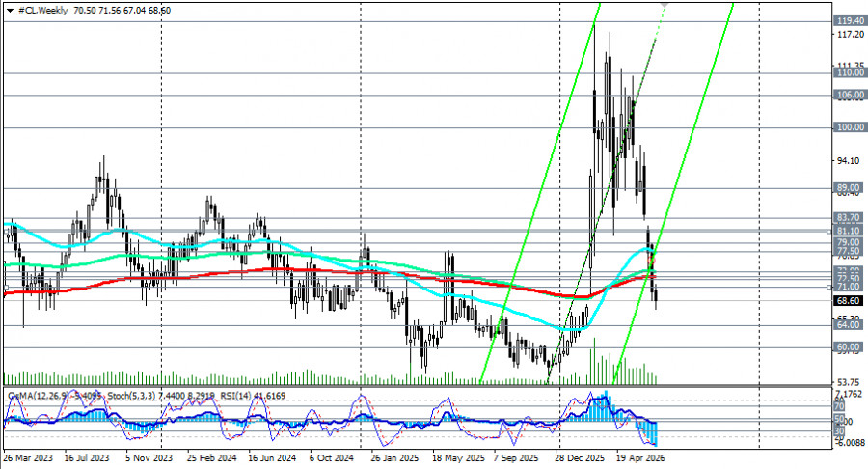Click the 26 Mar 2023 date label
Image resolution: width=868 pixels, height=469 pixels.
point(28,458)
